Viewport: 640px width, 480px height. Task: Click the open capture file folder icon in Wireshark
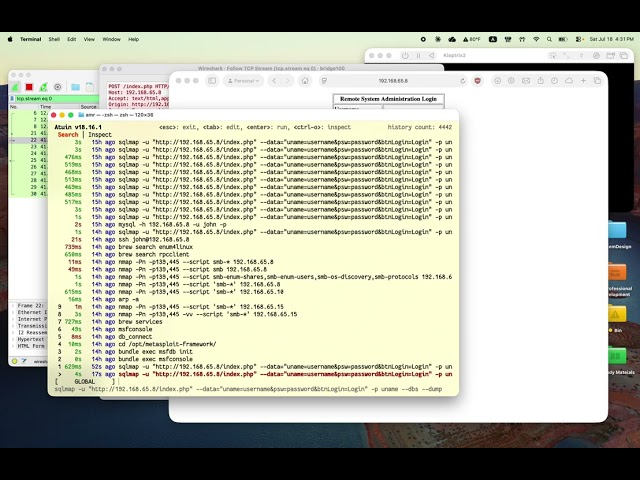76,87
